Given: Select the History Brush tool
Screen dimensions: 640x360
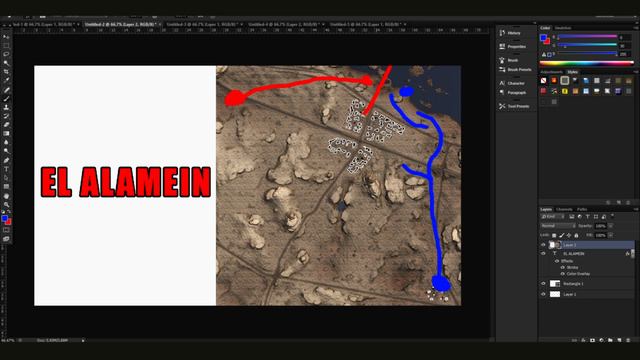Looking at the screenshot, I should point(6,116).
